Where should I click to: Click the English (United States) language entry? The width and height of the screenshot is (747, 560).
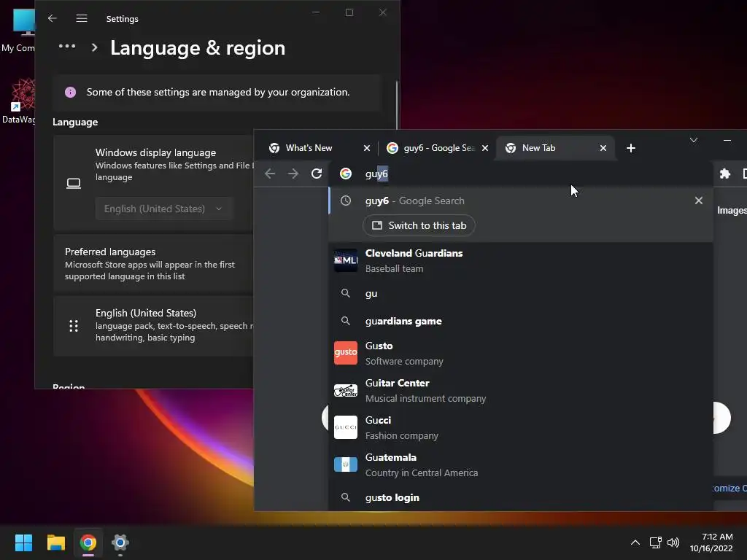pyautogui.click(x=153, y=326)
